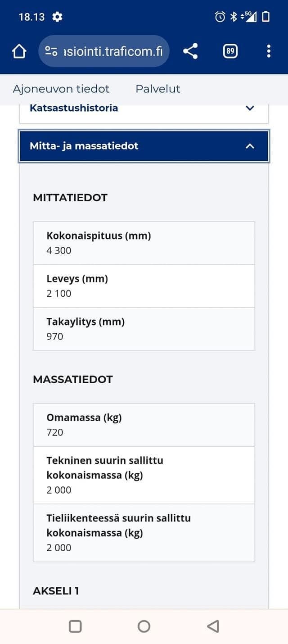Open the tab counter showing 89 tabs
The height and width of the screenshot is (644, 288).
click(x=230, y=51)
